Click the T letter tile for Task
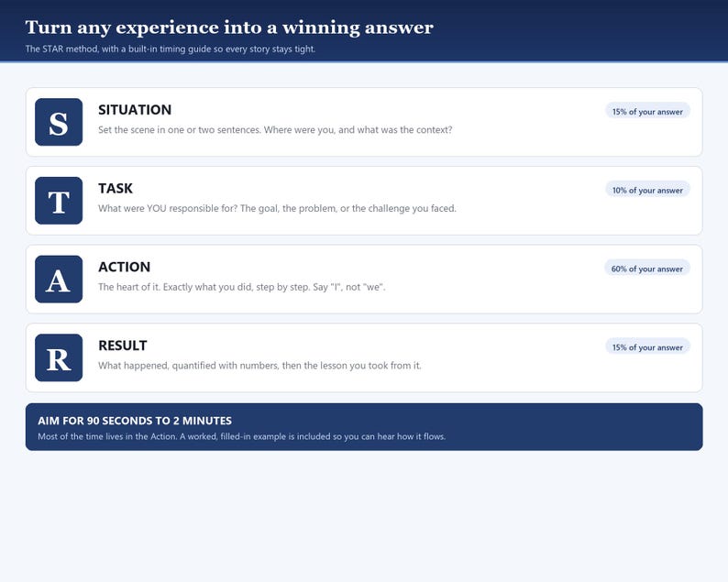Image resolution: width=728 pixels, height=582 pixels. 59,201
